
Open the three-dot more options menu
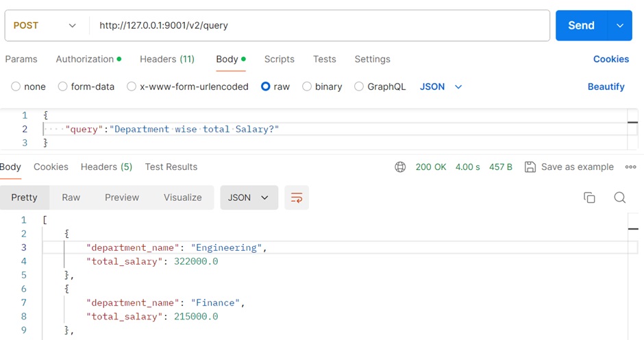point(630,167)
